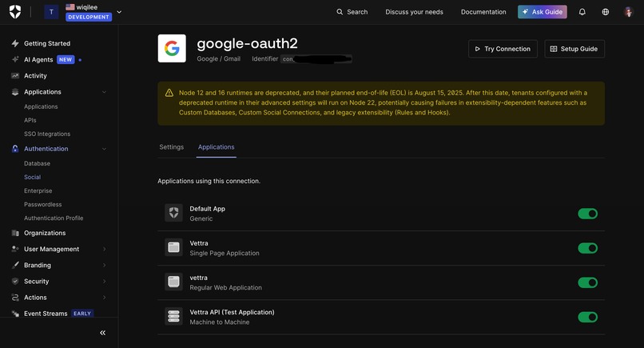Viewport: 644px width, 348px height.
Task: Click the Organizations building icon
Action: (15, 233)
